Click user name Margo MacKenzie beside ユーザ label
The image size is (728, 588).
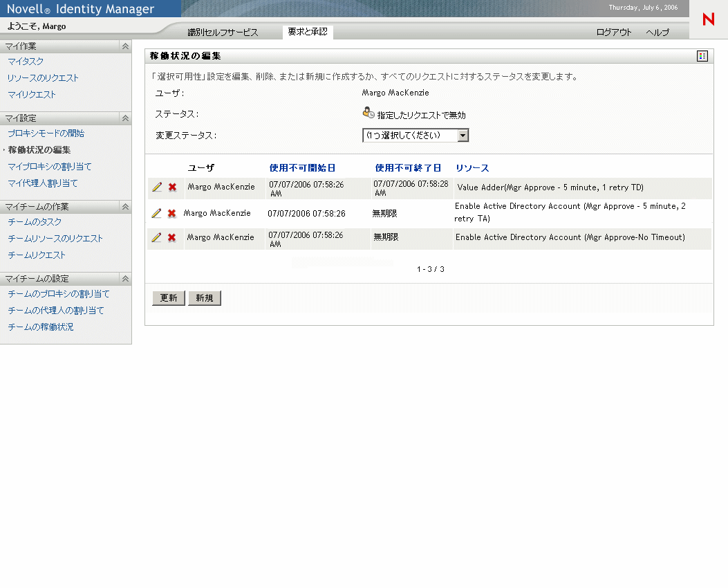[395, 93]
